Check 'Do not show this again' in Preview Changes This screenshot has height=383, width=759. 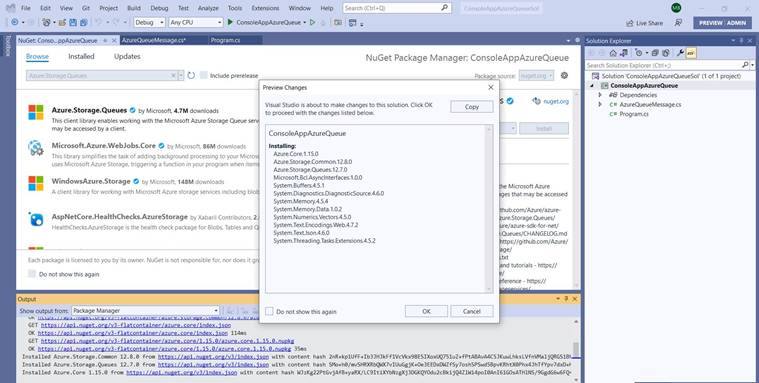pos(269,311)
